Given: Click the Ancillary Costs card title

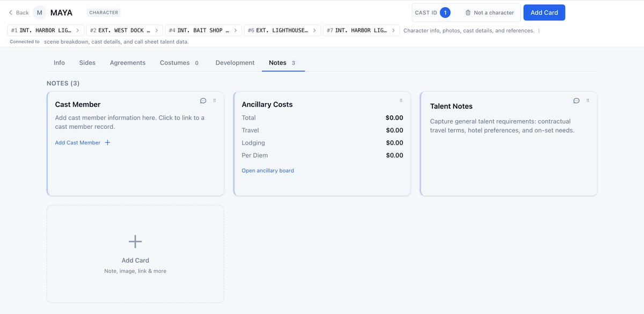Looking at the screenshot, I should [267, 105].
